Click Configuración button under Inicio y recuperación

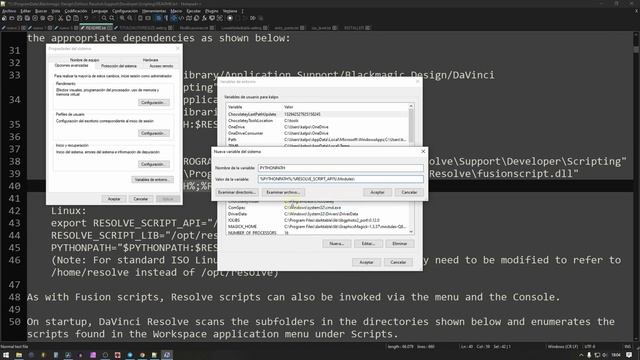(153, 164)
